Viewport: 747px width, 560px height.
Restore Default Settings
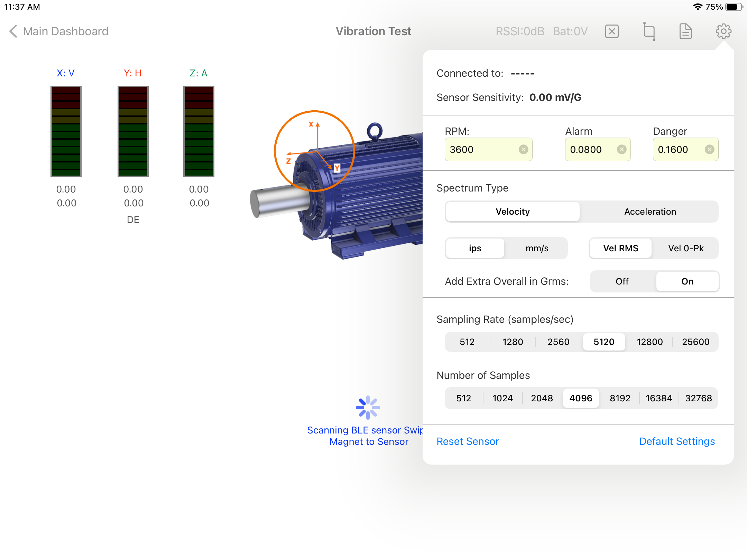coord(677,441)
